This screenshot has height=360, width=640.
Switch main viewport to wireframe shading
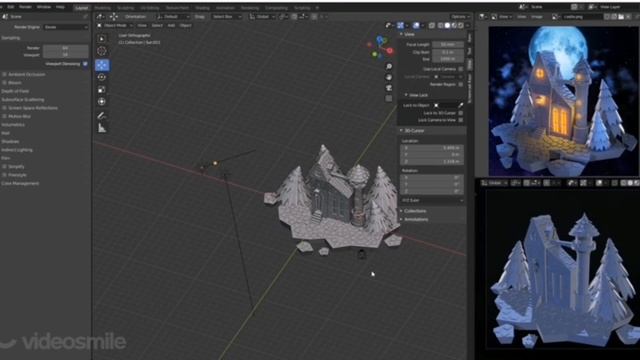(440, 25)
